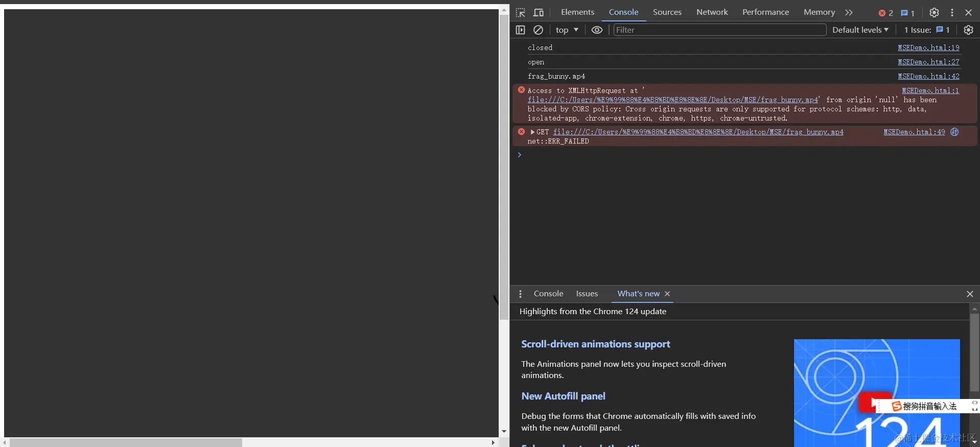
Task: Click the 'open' console log message
Action: (536, 62)
